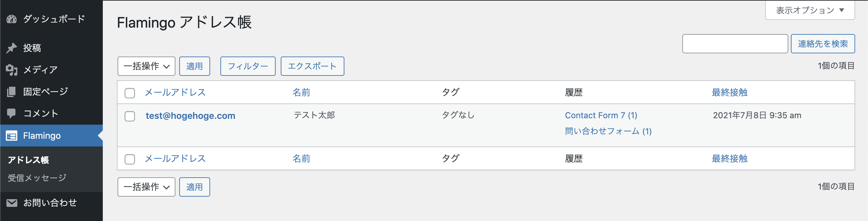
Task: Select the アドレス帳 submenu item
Action: 28,160
